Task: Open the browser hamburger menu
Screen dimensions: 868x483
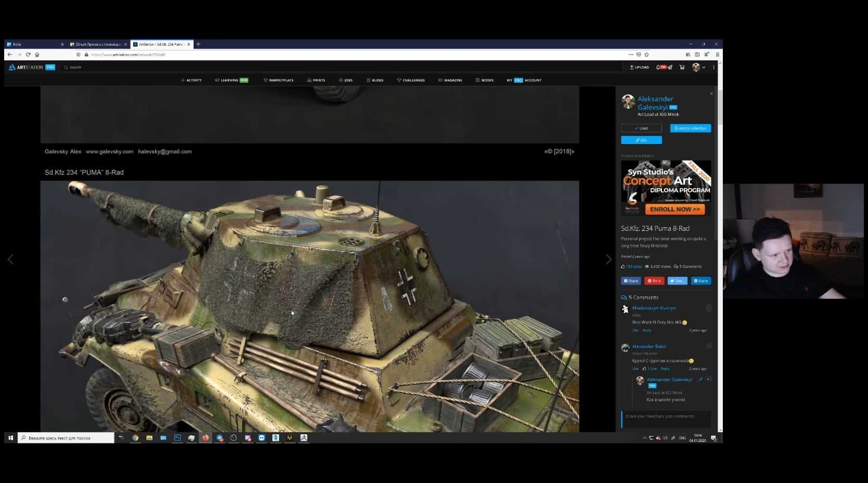Action: pyautogui.click(x=717, y=55)
